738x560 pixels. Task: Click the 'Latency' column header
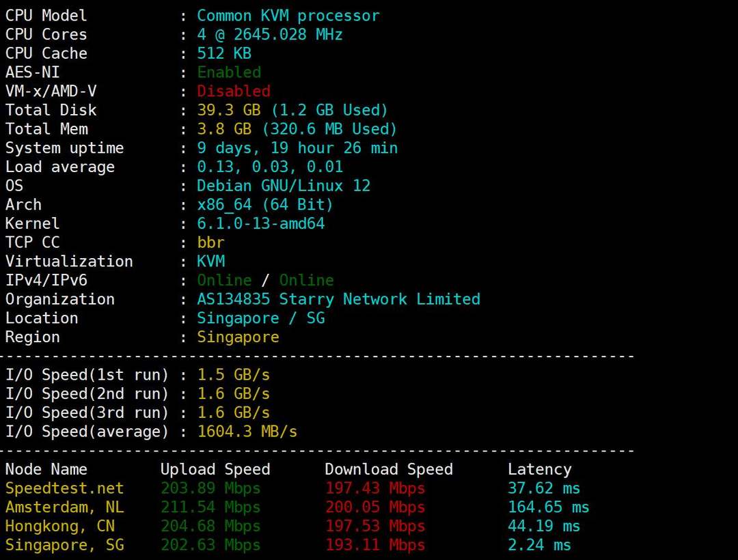coord(539,469)
